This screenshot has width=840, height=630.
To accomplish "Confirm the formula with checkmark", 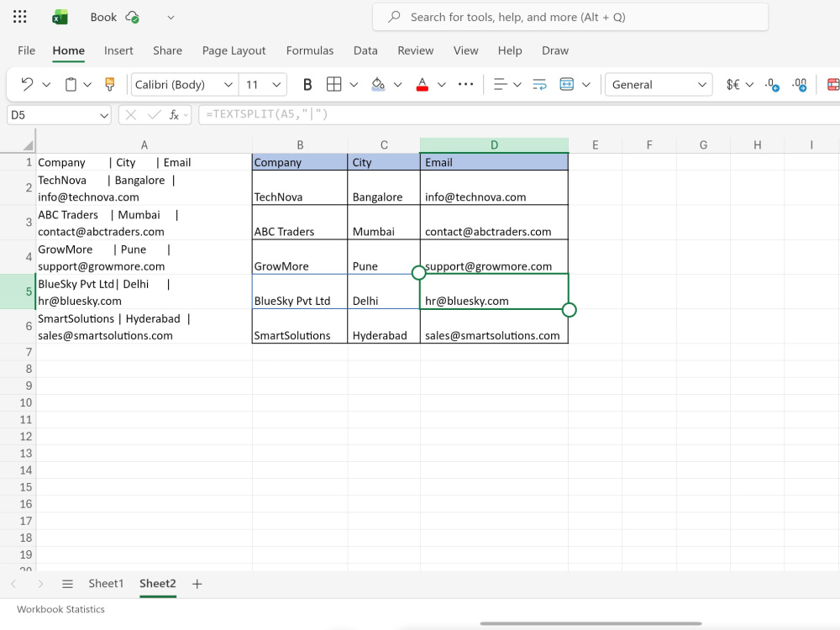I will pyautogui.click(x=154, y=114).
